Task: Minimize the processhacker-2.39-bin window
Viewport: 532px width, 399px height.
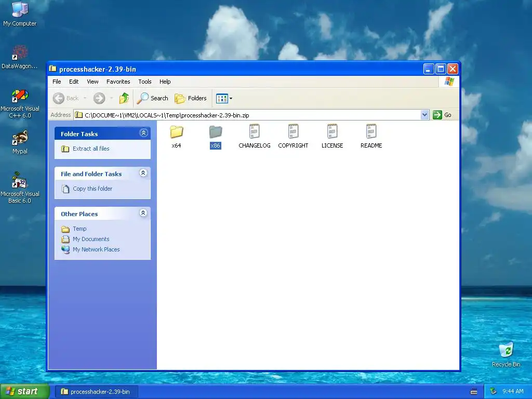Action: click(429, 69)
